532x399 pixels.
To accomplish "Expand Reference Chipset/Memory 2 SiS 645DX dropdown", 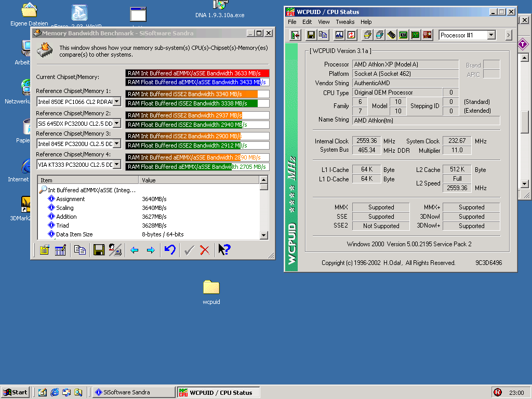I will 117,124.
